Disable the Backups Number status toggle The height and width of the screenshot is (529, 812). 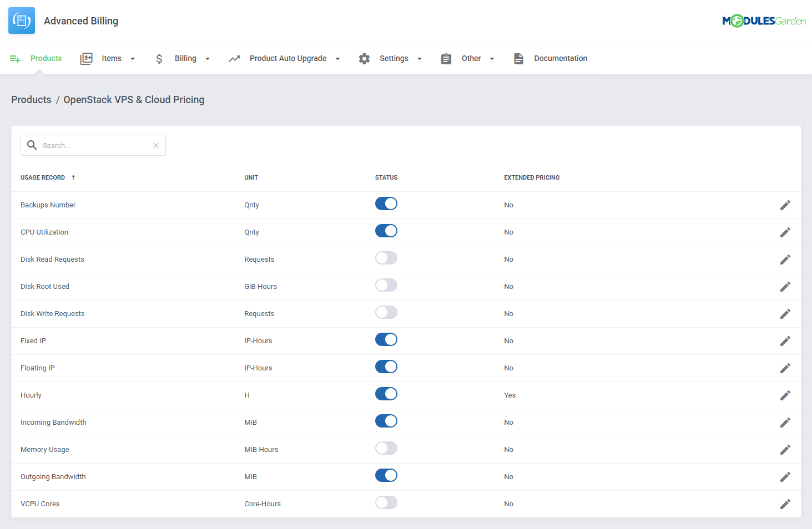pyautogui.click(x=386, y=204)
